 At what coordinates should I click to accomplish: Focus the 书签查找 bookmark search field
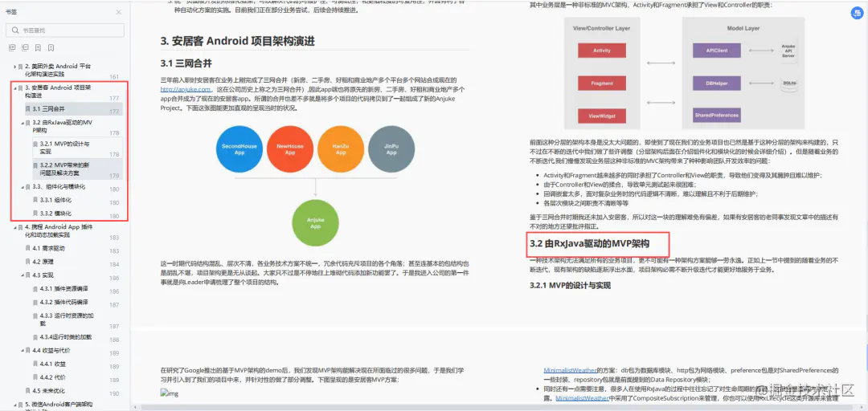[x=65, y=30]
